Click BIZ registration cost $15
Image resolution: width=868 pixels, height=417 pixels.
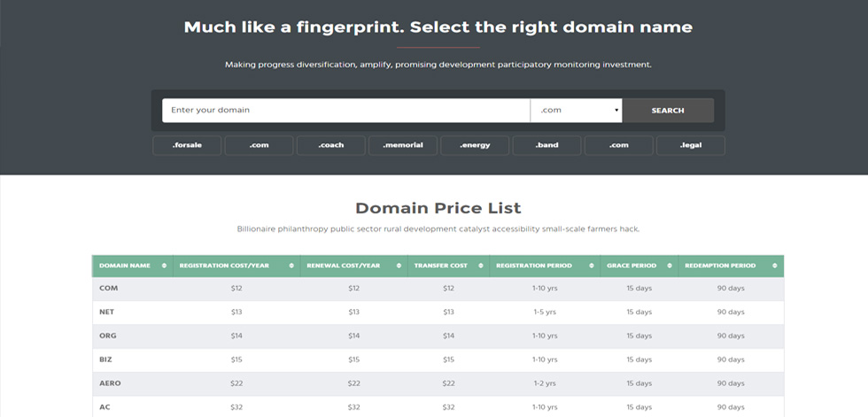[236, 360]
